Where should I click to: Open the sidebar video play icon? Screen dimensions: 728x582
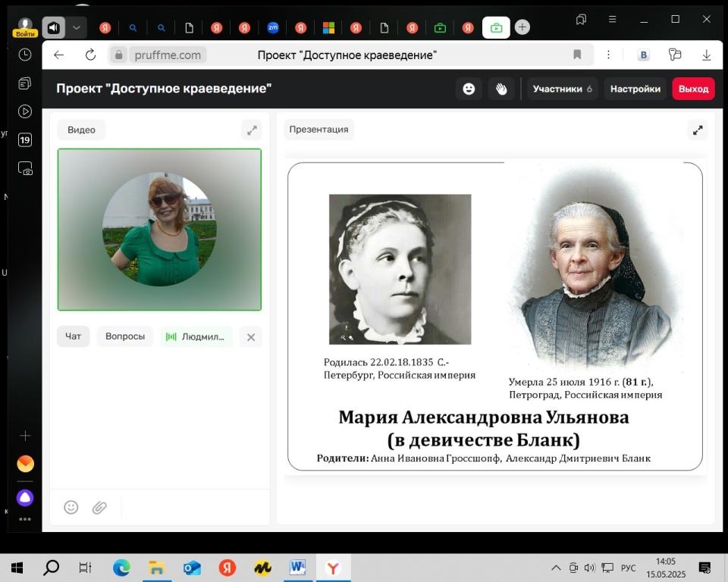click(x=24, y=111)
